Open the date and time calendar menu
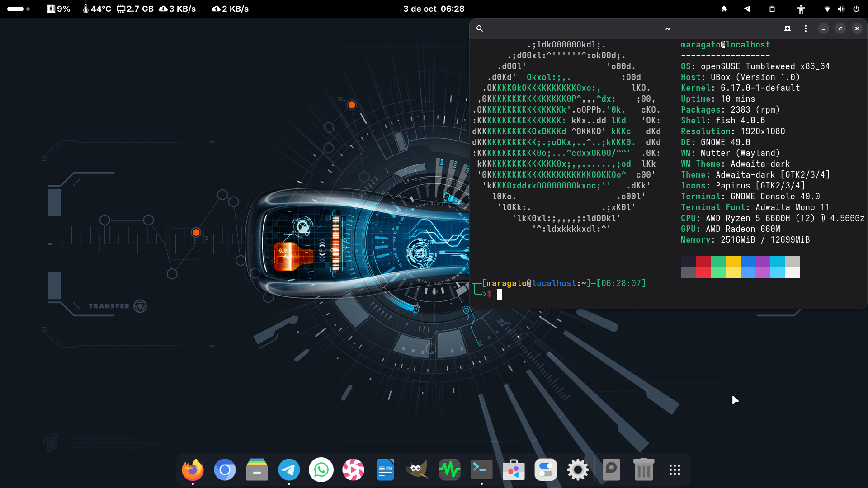The width and height of the screenshot is (868, 488). (434, 9)
